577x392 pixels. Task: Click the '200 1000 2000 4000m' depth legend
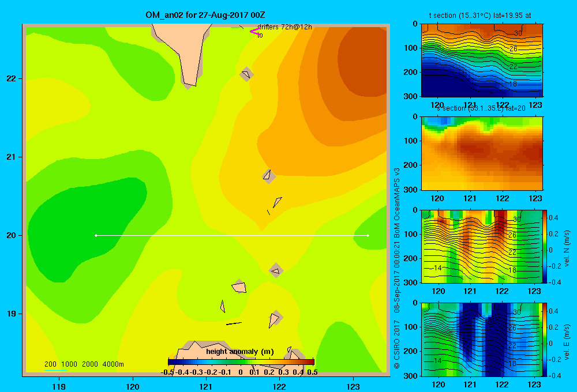click(x=84, y=364)
